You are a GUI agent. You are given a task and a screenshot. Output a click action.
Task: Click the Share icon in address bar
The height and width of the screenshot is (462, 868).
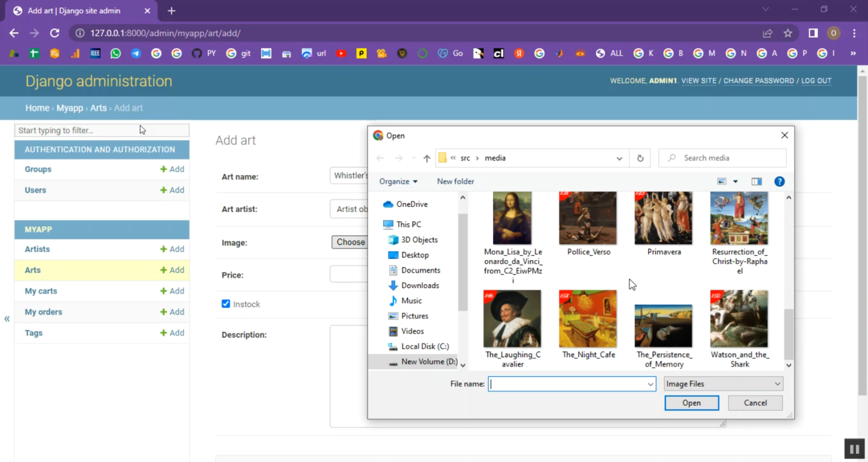click(767, 34)
